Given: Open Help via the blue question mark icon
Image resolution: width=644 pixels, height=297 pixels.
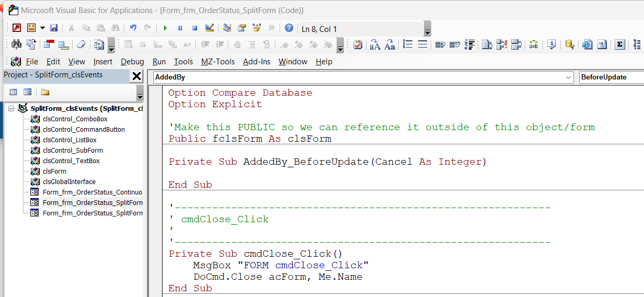Looking at the screenshot, I should [x=289, y=28].
